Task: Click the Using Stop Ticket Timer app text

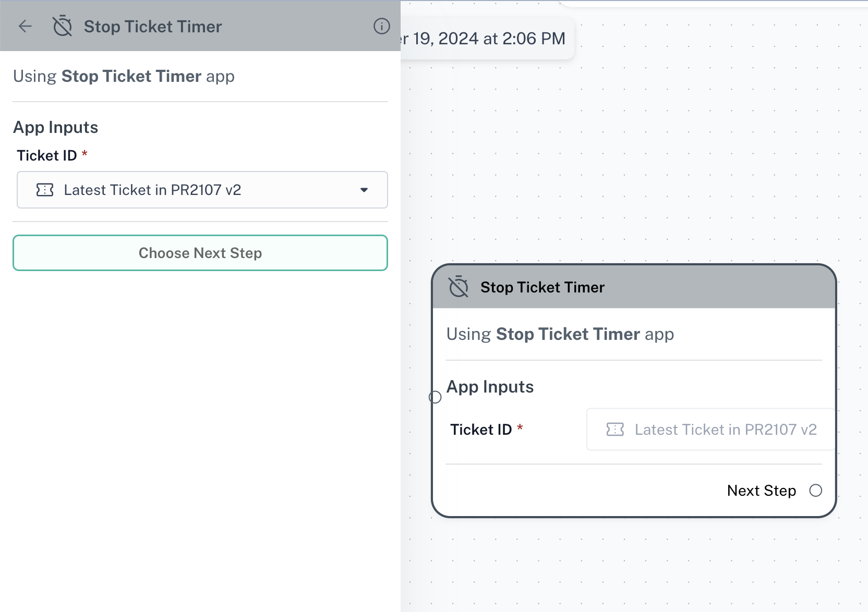Action: coord(124,76)
